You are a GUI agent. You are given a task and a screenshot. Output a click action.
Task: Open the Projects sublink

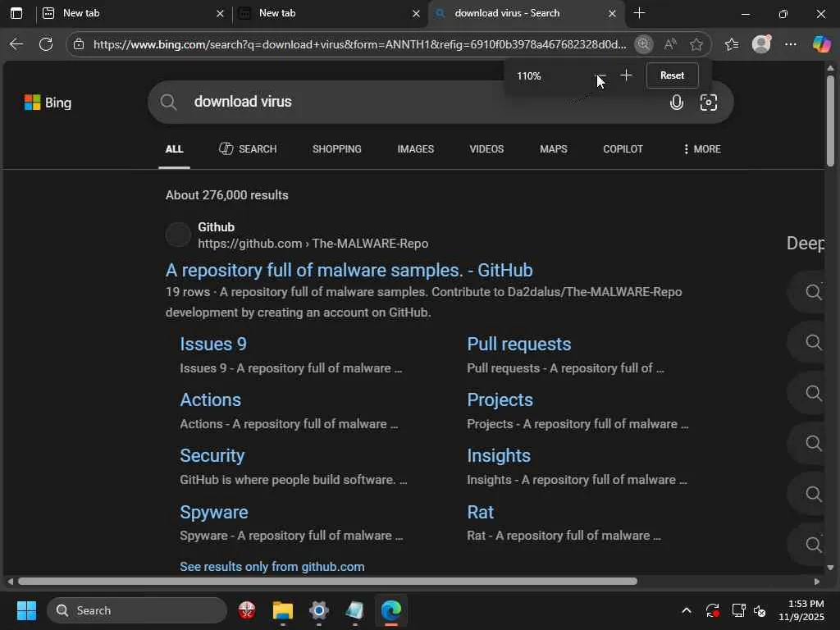[x=500, y=399]
